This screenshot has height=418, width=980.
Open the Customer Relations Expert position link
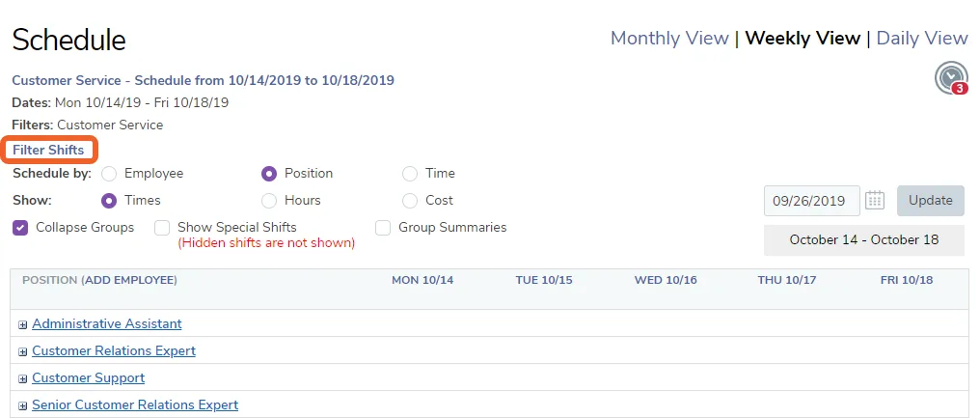pyautogui.click(x=114, y=351)
